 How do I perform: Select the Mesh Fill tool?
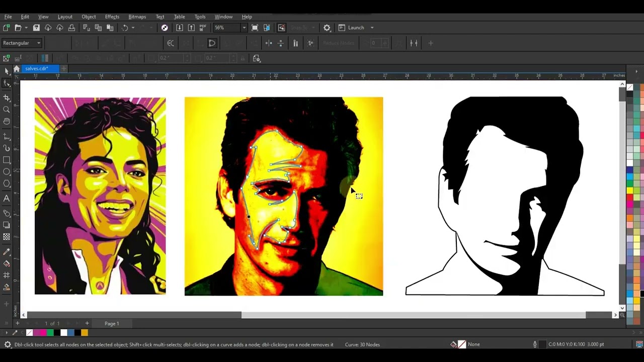[7, 276]
